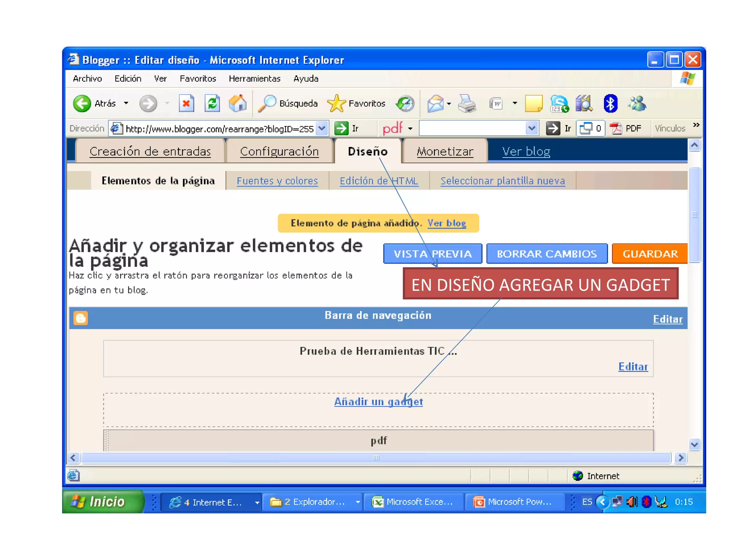
Task: Click the horizontal scrollbar right arrow
Action: point(681,458)
